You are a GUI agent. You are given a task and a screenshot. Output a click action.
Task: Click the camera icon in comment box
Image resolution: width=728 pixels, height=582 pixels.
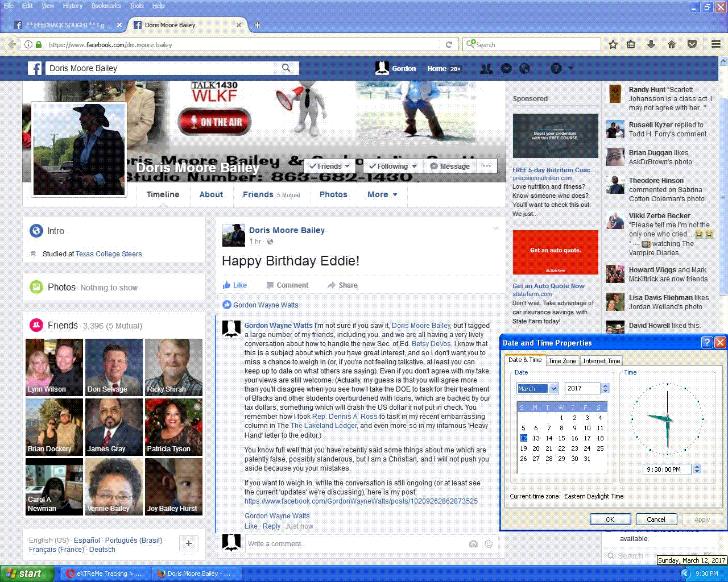[473, 544]
